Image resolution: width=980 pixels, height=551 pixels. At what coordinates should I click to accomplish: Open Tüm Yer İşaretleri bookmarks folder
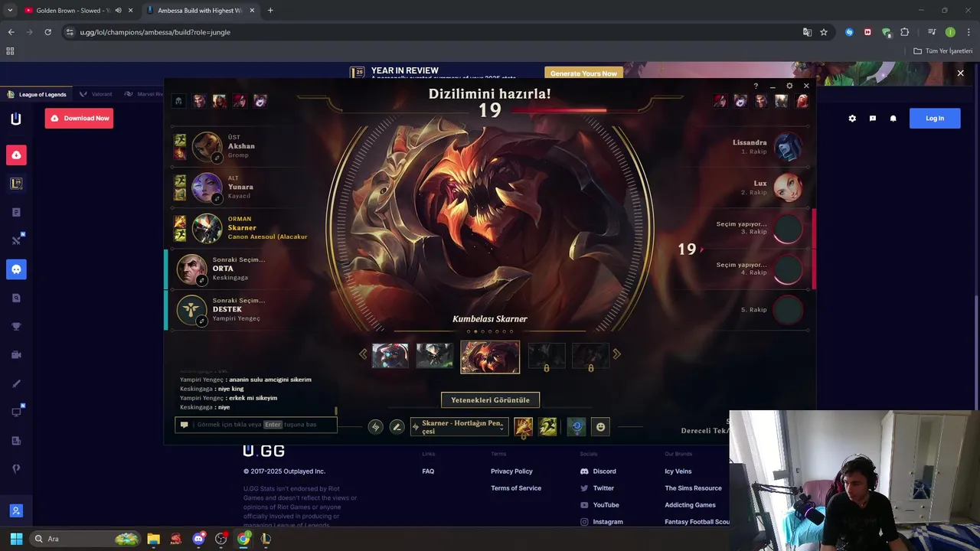[943, 51]
